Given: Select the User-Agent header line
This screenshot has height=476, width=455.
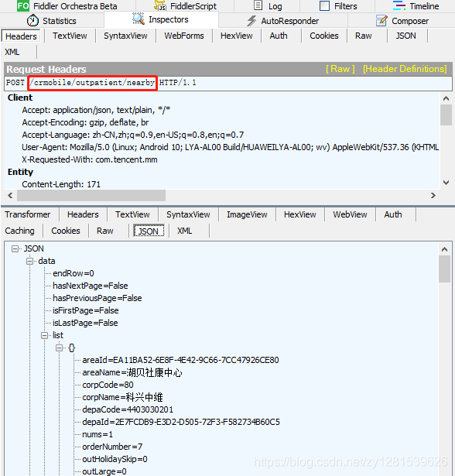Looking at the screenshot, I should coord(230,147).
